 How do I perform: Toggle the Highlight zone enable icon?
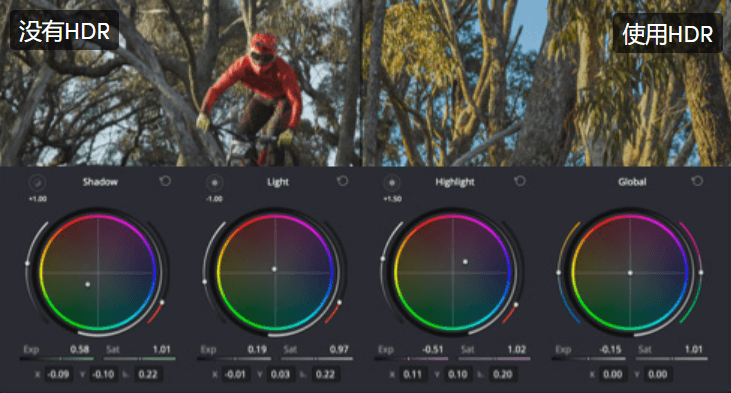[392, 183]
